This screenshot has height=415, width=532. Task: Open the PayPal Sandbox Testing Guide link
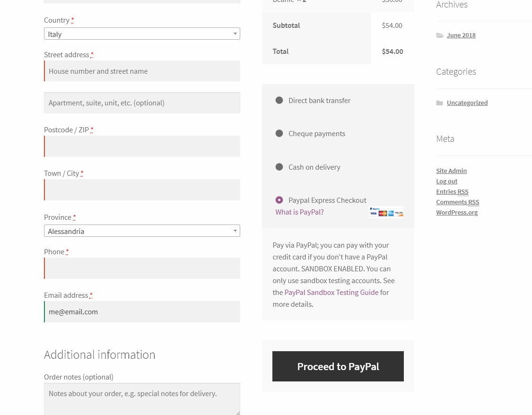(331, 293)
